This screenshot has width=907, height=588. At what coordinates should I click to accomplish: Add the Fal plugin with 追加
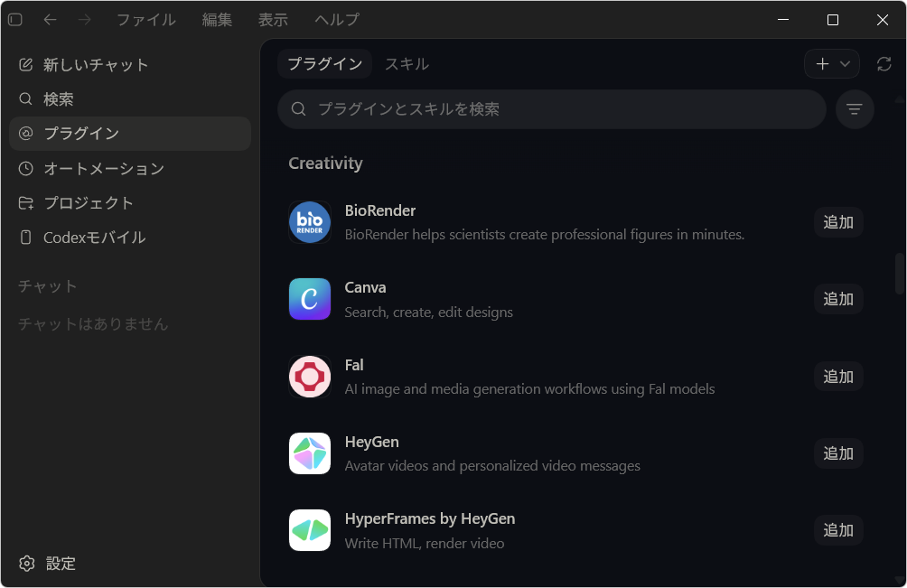pos(838,377)
